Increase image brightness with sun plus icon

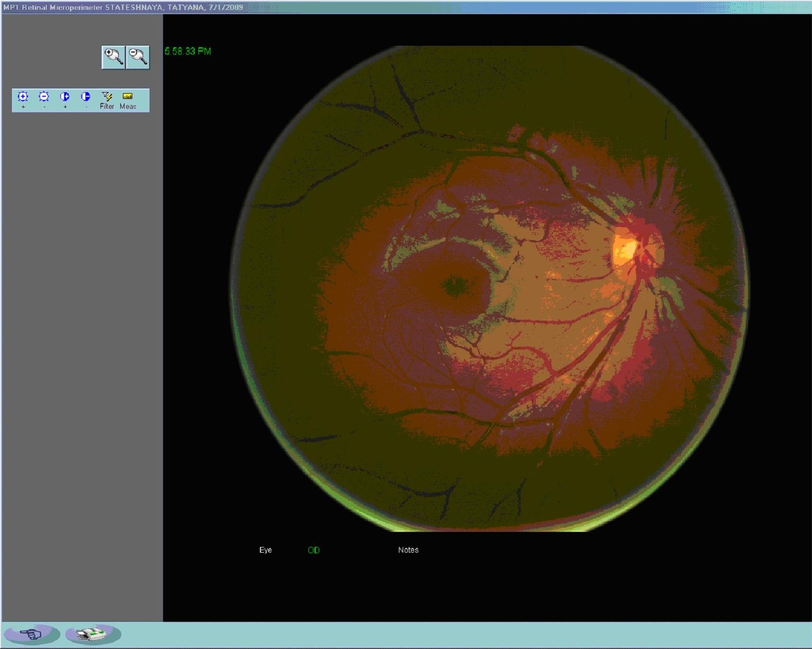23,97
